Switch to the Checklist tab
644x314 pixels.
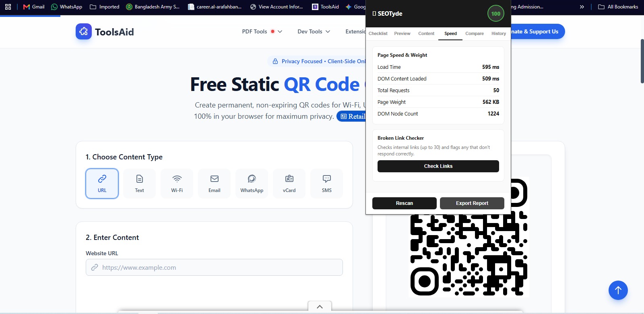coord(378,33)
